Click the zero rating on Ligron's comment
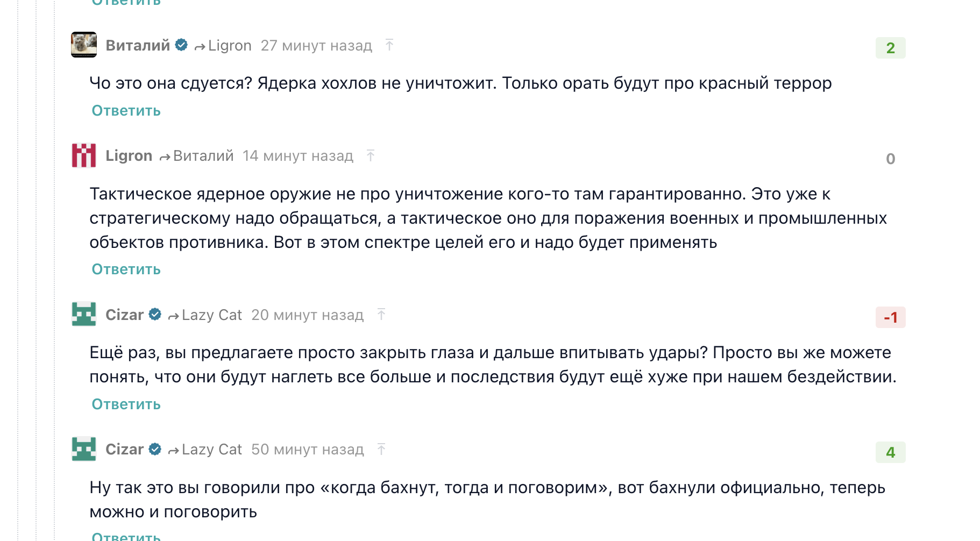The height and width of the screenshot is (541, 980). (890, 159)
